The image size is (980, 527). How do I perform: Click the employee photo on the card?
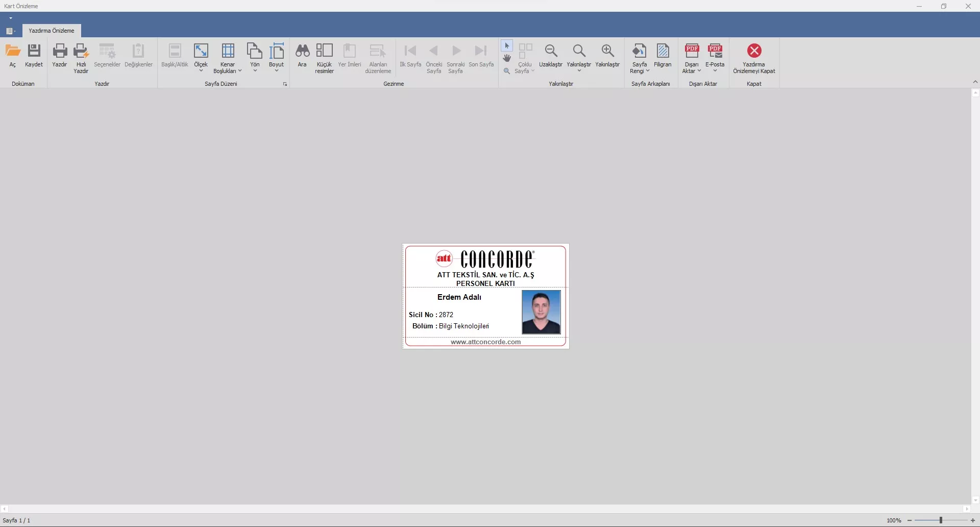541,312
